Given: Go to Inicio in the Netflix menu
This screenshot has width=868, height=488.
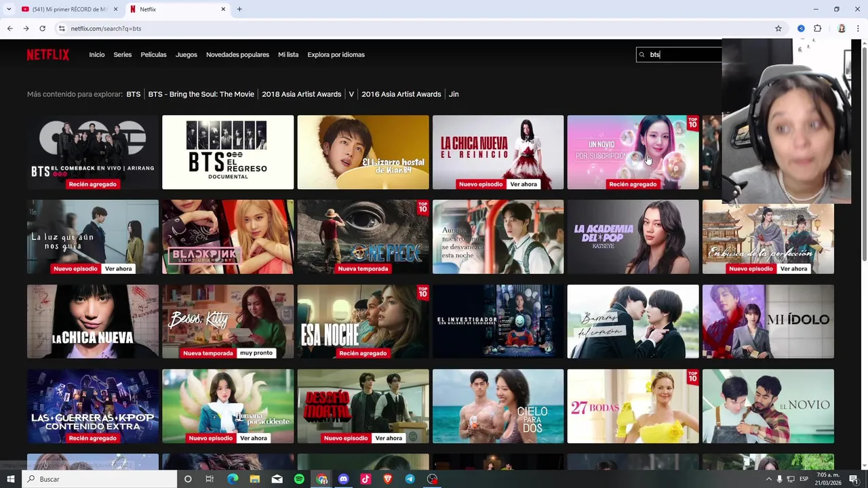Looking at the screenshot, I should click(x=97, y=55).
